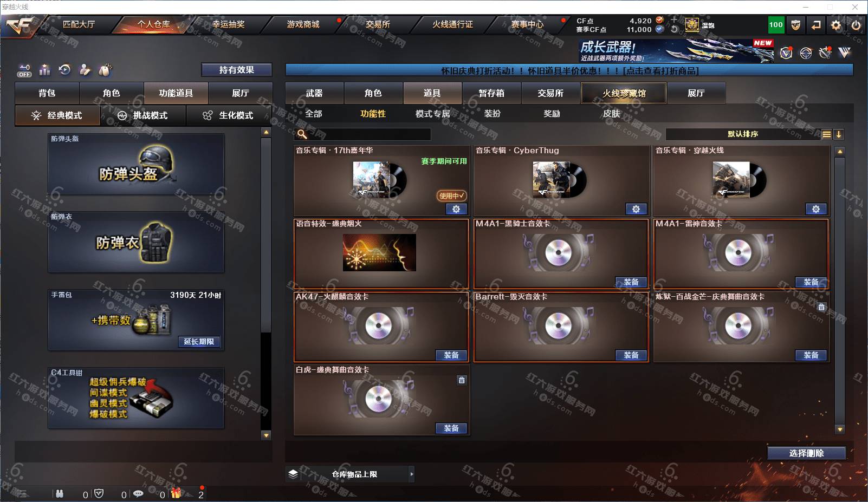Screen dimensions: 868x502
Task: Open the 默认排序 sorting dropdown
Action: [743, 134]
